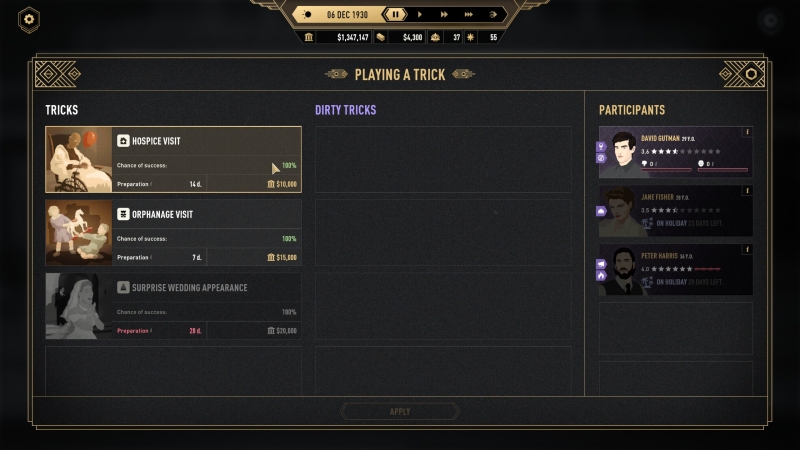The height and width of the screenshot is (450, 800).
Task: Open Jane Fisher's info button
Action: pyautogui.click(x=746, y=190)
